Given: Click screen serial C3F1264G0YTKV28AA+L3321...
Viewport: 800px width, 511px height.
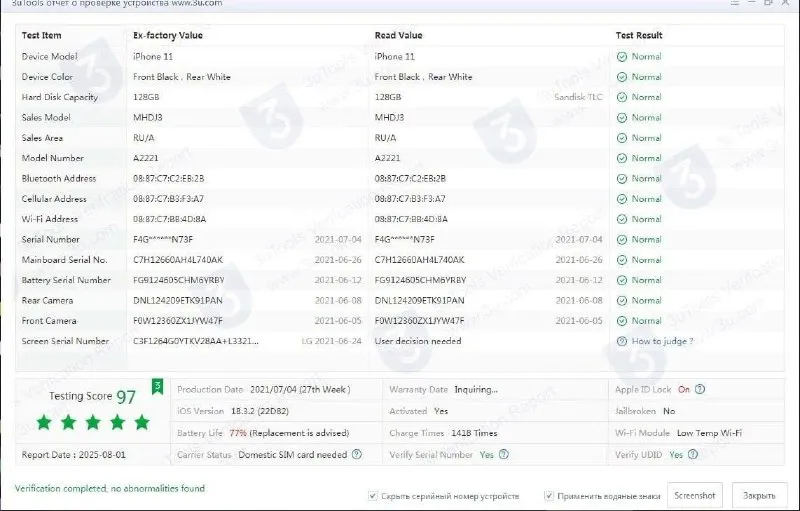Looking at the screenshot, I should [x=196, y=341].
